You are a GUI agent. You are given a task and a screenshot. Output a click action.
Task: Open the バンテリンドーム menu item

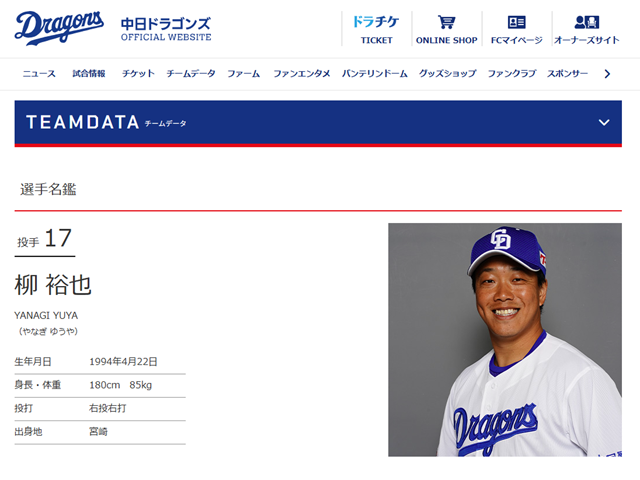click(375, 73)
